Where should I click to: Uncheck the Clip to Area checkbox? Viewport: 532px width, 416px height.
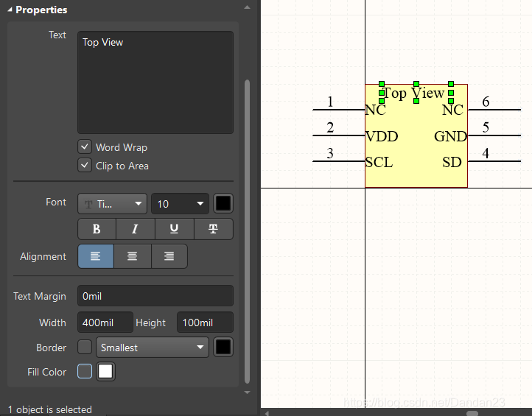tap(85, 166)
